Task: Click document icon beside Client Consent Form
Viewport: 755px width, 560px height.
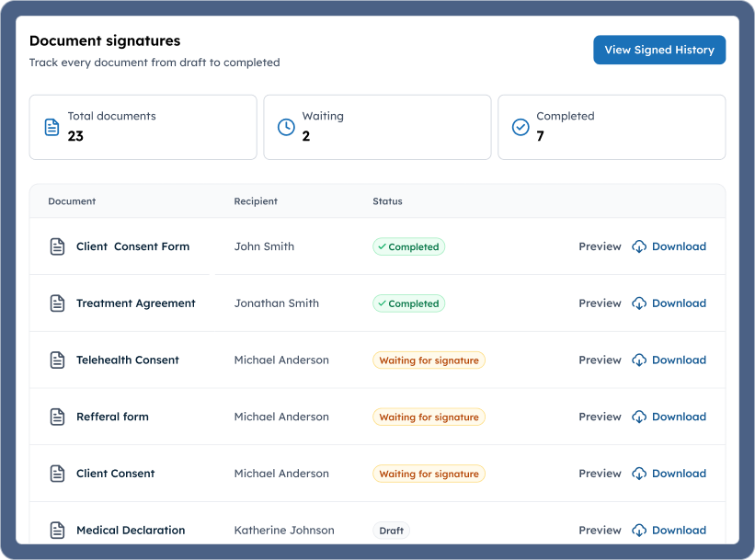Action: pos(57,246)
